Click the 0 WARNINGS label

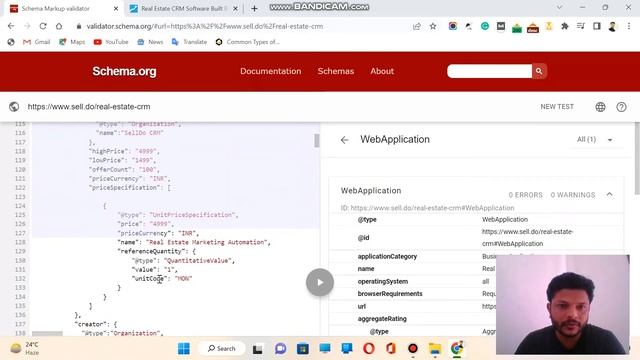[573, 195]
